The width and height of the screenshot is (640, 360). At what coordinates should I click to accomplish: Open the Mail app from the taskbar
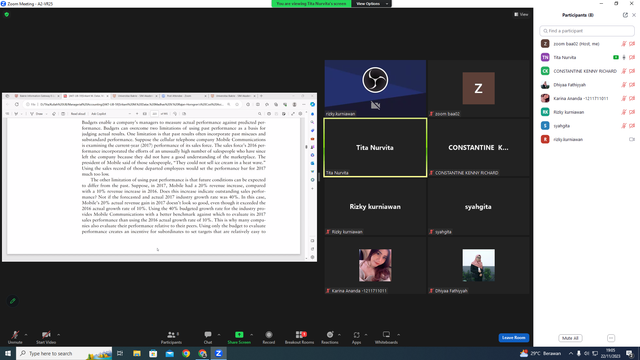pos(169,353)
